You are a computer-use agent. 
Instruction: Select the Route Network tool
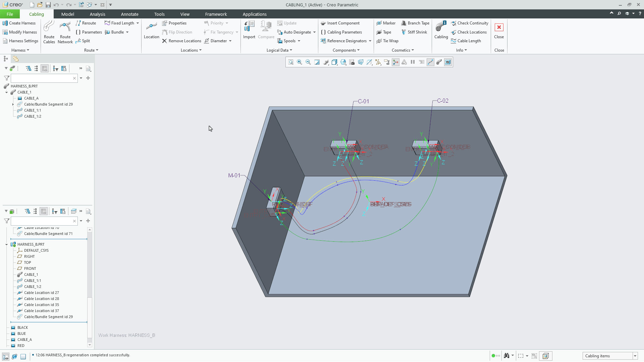click(65, 32)
